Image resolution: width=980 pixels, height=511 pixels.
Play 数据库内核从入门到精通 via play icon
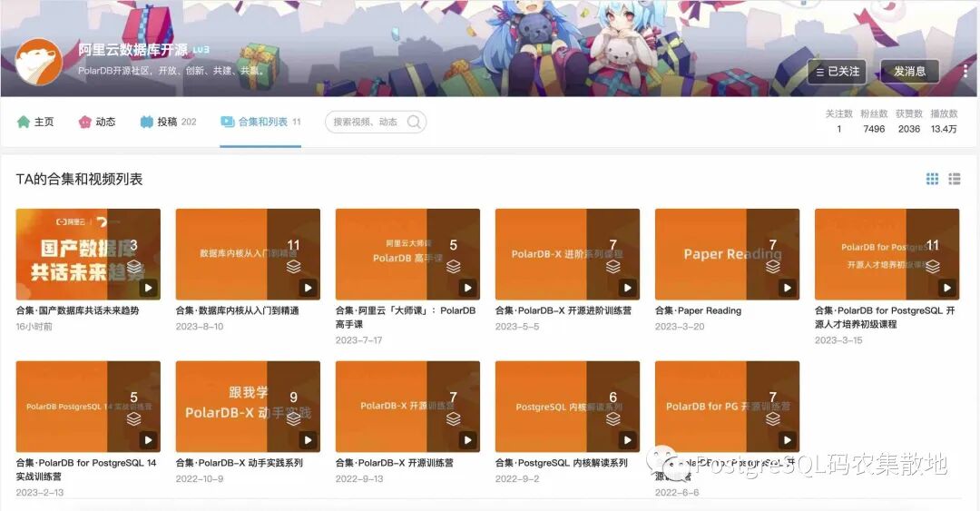click(x=309, y=288)
